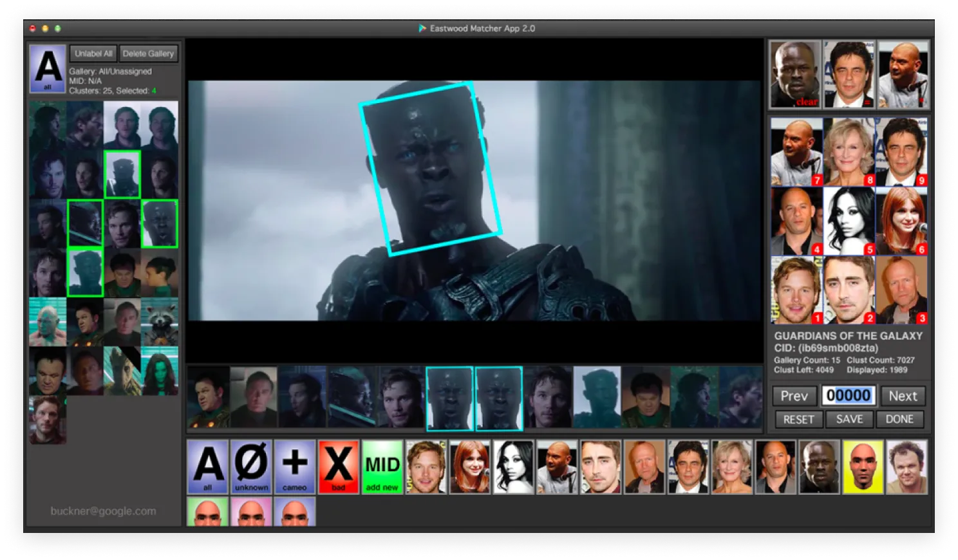Select the green-skinned woman cluster thumbnail
Viewport: 958px width, 560px height.
pos(160,371)
